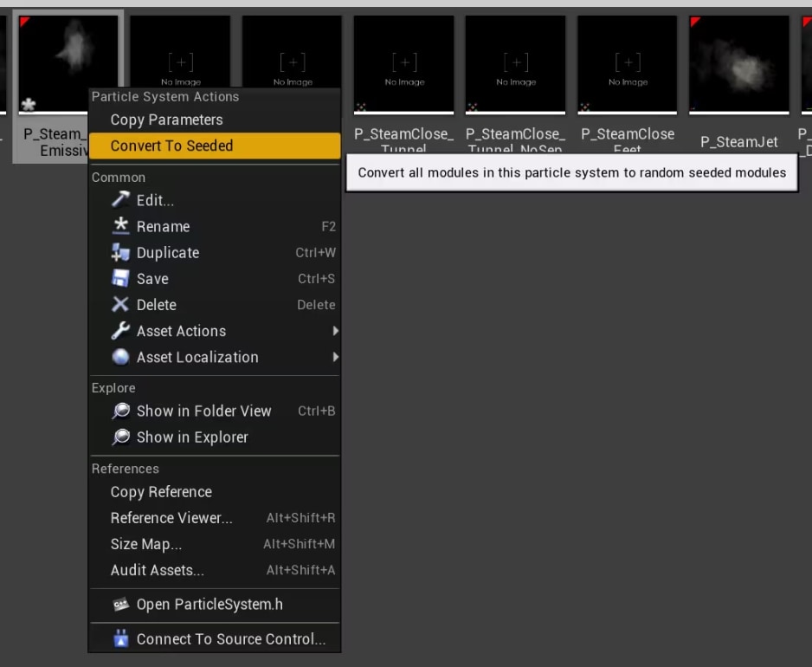Click the Delete X icon

tap(120, 305)
